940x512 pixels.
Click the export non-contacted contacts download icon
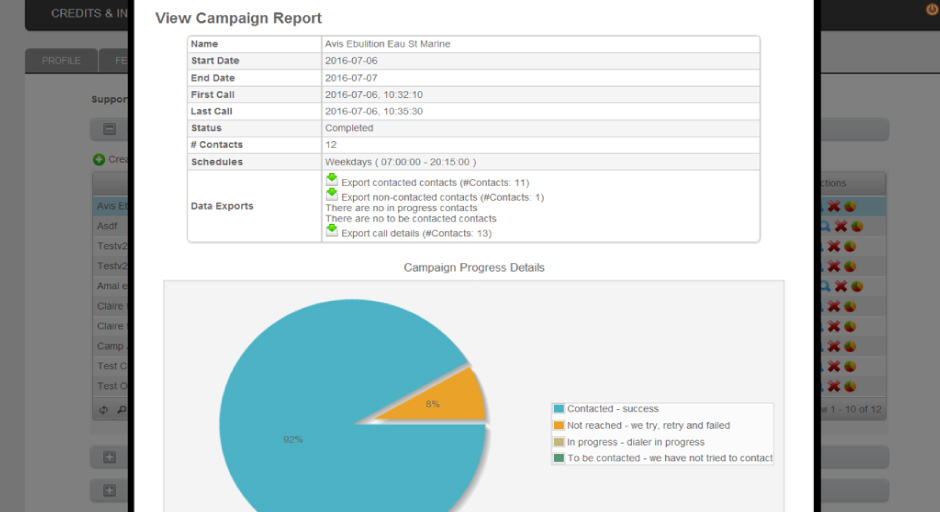(x=332, y=194)
